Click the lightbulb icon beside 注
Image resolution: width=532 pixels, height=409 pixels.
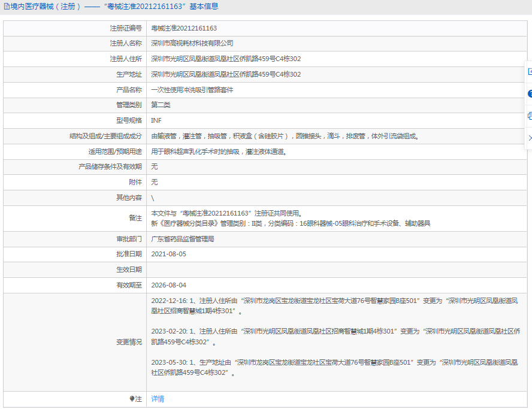click(132, 399)
